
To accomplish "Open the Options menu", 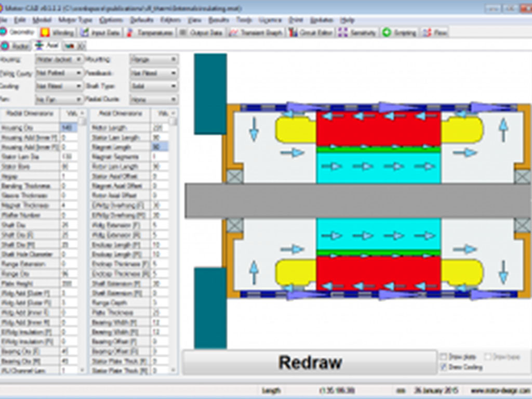I will pyautogui.click(x=111, y=20).
